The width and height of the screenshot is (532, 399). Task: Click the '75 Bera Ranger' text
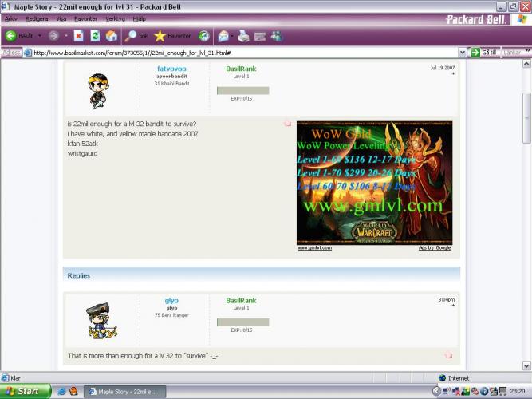click(x=171, y=315)
